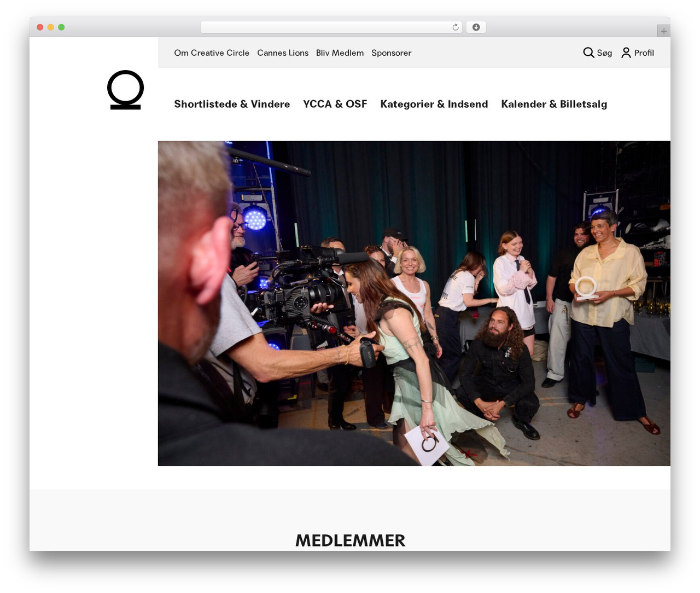Screen dimensions: 700x593
Task: Open the Sponsorer page
Action: pyautogui.click(x=391, y=53)
